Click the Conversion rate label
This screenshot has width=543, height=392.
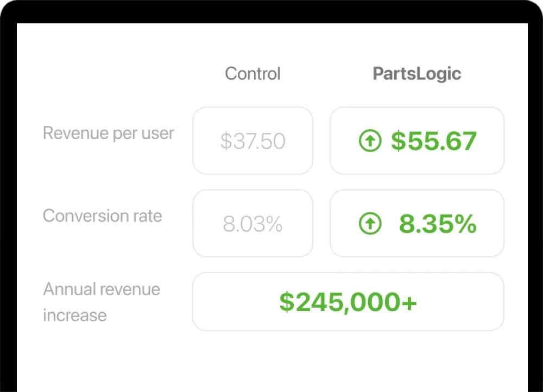102,216
